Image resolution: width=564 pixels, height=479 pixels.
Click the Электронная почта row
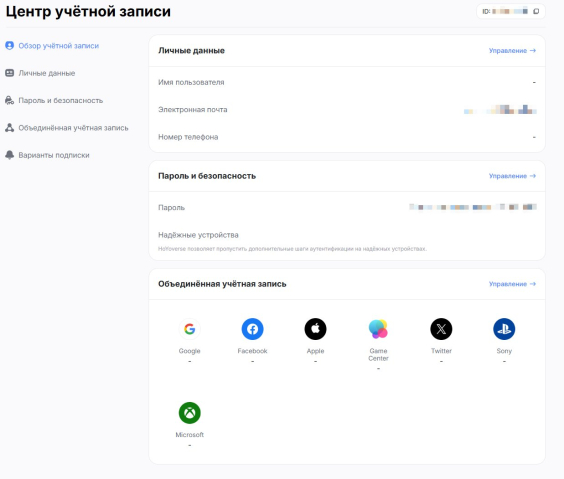(x=347, y=110)
